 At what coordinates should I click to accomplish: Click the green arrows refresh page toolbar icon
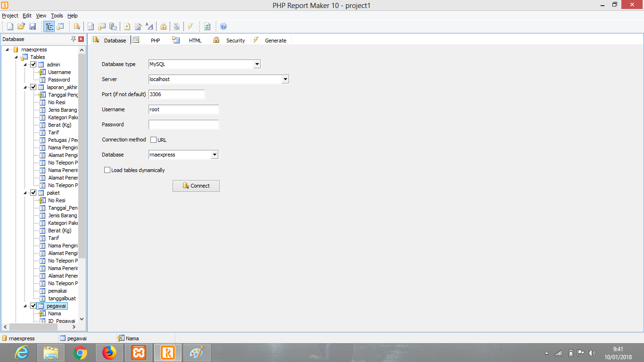(x=207, y=26)
